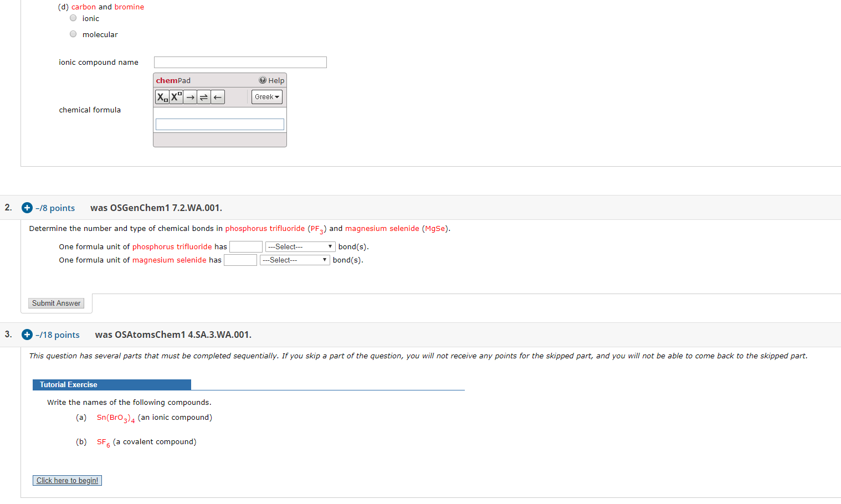Open the Greek symbols dropdown
Screen dimensions: 841x504
click(x=266, y=96)
